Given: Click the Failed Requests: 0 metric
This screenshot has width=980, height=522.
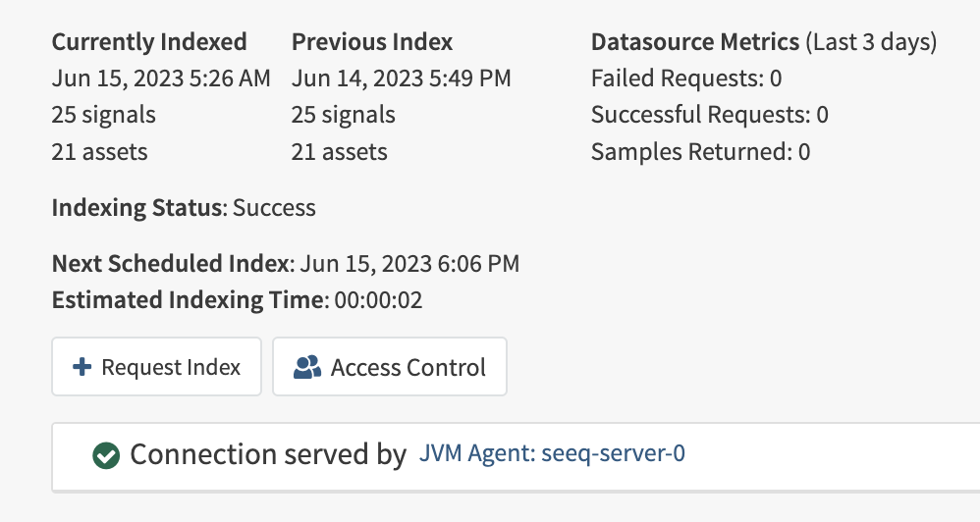Looking at the screenshot, I should (686, 78).
